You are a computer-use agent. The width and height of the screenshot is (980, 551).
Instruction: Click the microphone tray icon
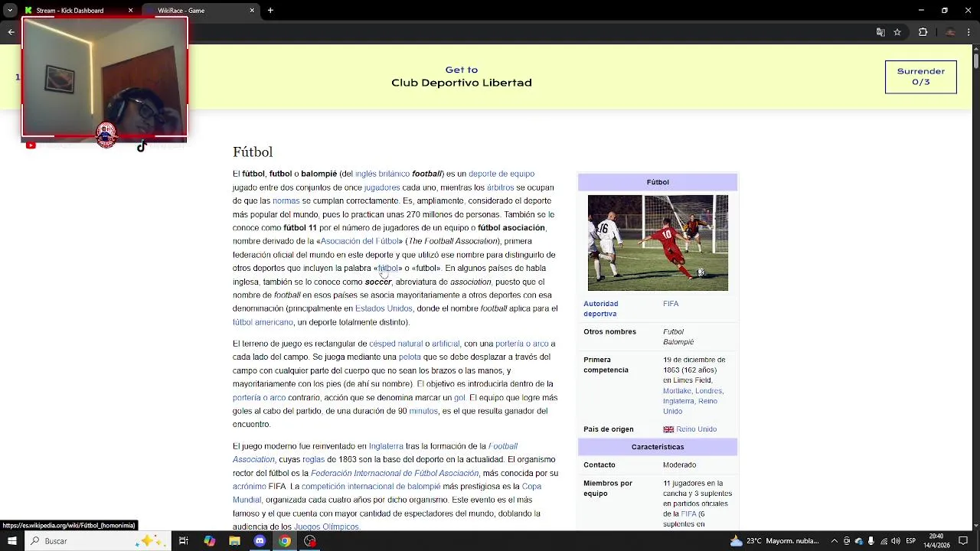pyautogui.click(x=871, y=541)
